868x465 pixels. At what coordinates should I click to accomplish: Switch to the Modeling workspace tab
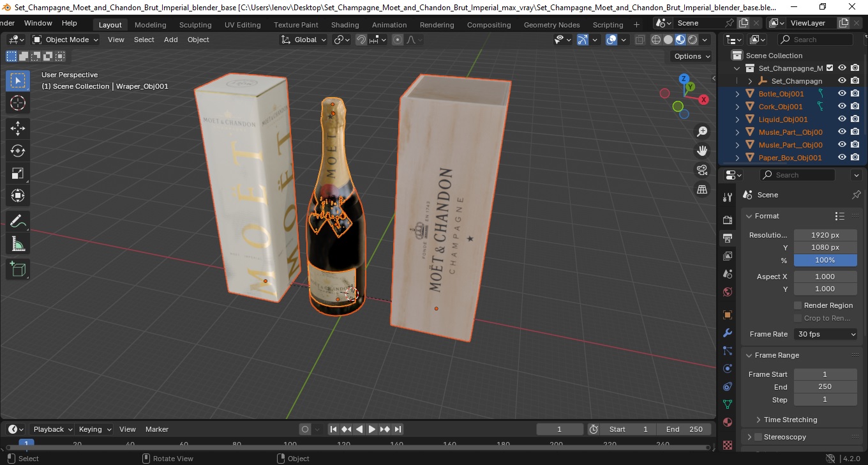pyautogui.click(x=150, y=25)
